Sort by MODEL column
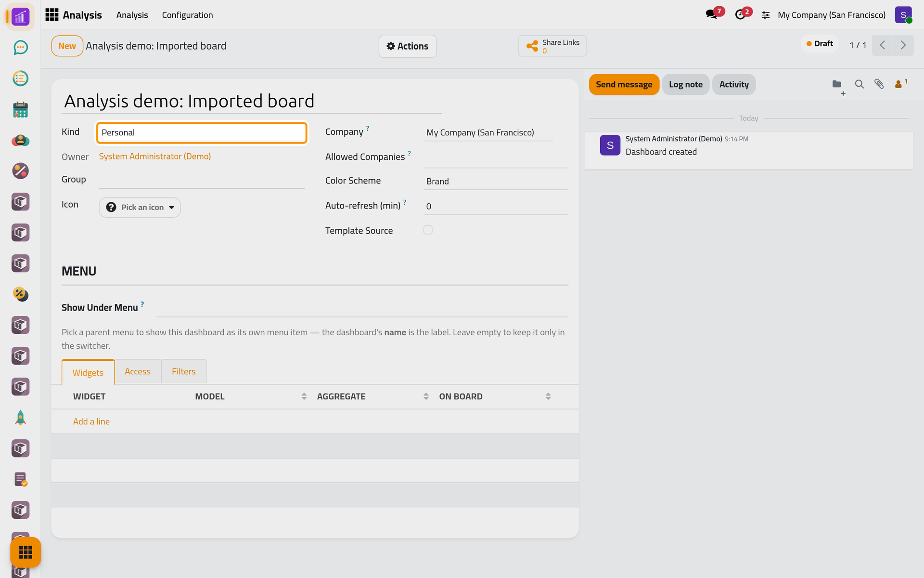The width and height of the screenshot is (924, 578). [x=250, y=396]
